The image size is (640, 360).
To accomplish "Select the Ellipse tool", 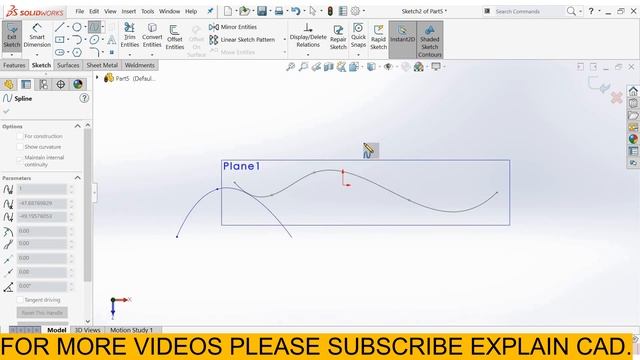I will coord(94,40).
